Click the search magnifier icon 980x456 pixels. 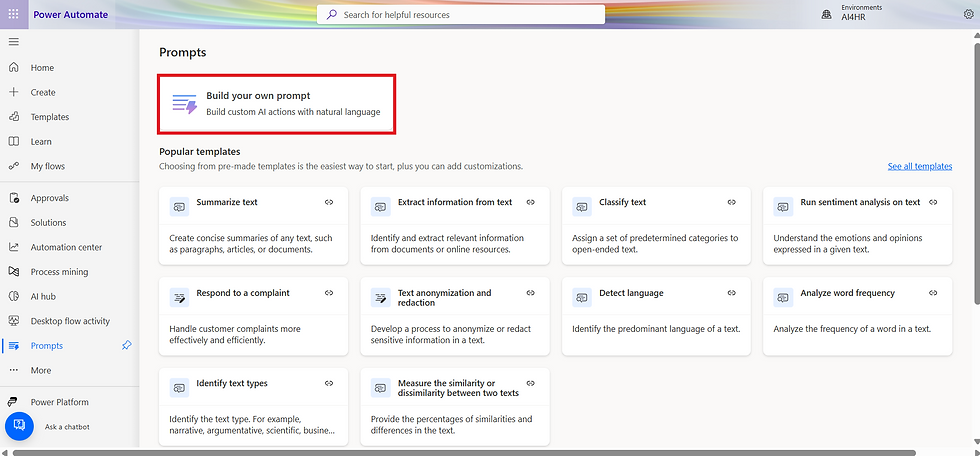coord(332,14)
